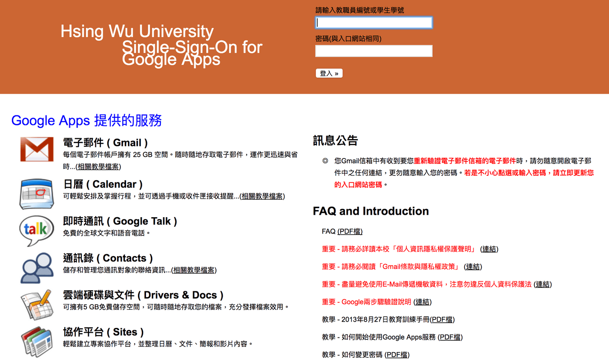Click the 協作平台 ( Sites ) heading

[103, 332]
